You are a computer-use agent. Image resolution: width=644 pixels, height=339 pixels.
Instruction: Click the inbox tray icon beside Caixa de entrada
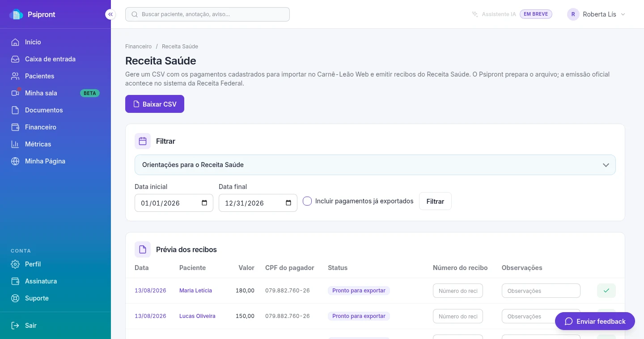pyautogui.click(x=15, y=59)
